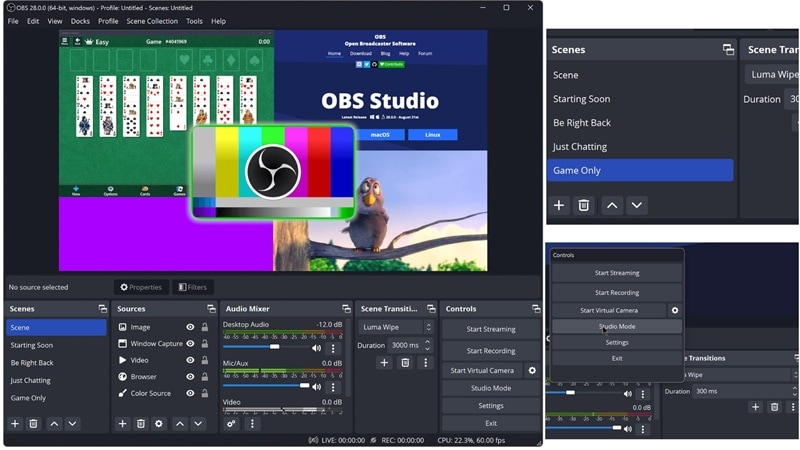Open Luma Wipe dropdown in enlarged Scene Transitions
The height and width of the screenshot is (450, 800).
(x=772, y=74)
